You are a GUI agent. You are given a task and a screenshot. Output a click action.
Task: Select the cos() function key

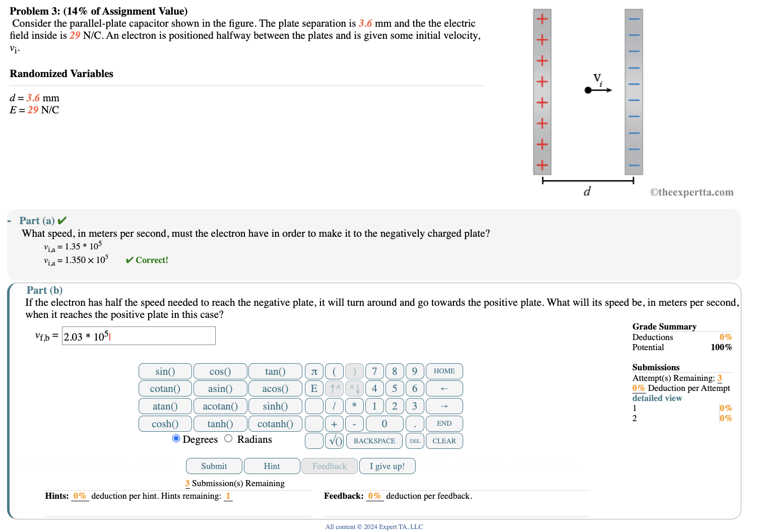click(220, 371)
